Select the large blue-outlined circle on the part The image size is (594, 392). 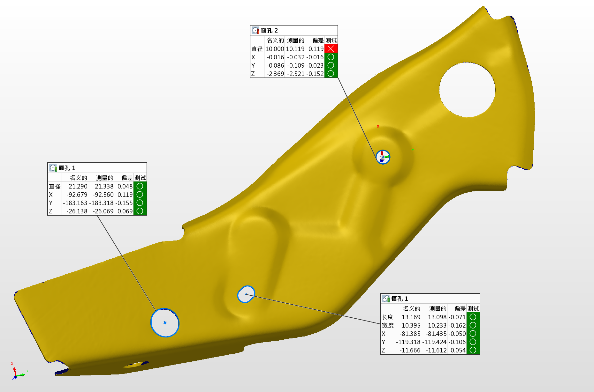click(x=165, y=323)
